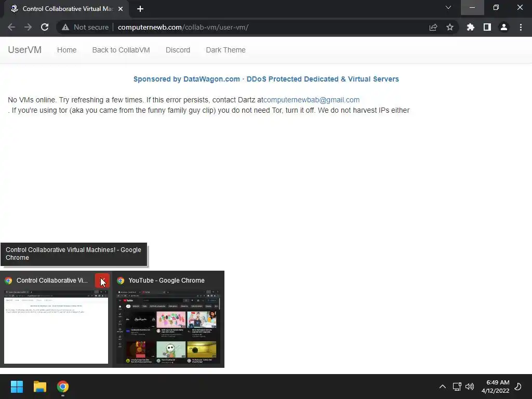Viewport: 532px width, 399px height.
Task: Click Back to CollabVM
Action: (x=121, y=50)
